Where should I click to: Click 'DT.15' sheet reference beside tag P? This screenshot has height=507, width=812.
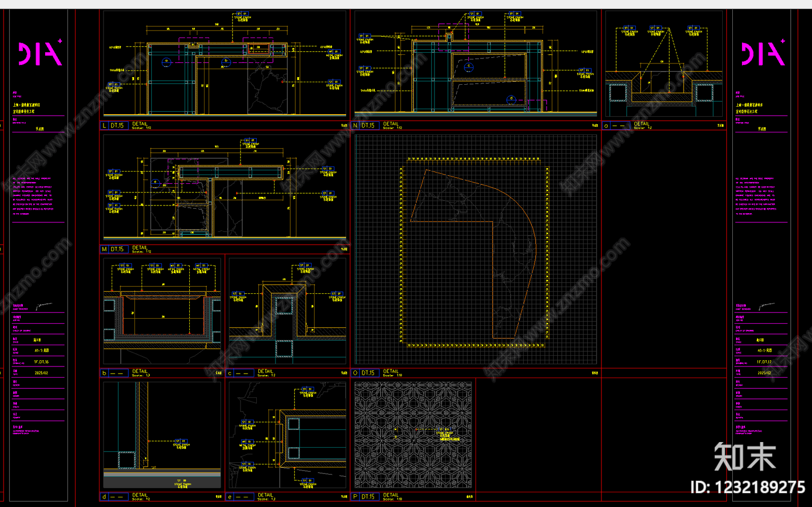pyautogui.click(x=368, y=497)
